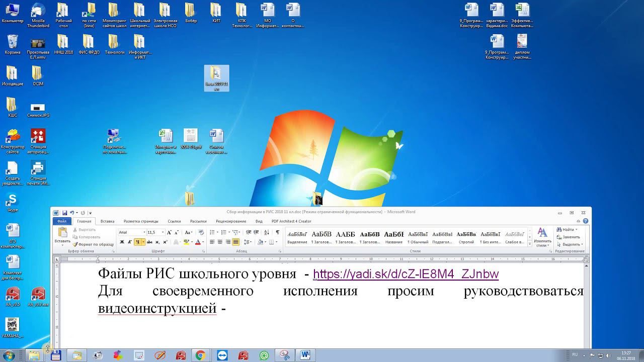Expand the styles gallery list
The height and width of the screenshot is (362, 644).
(x=530, y=244)
